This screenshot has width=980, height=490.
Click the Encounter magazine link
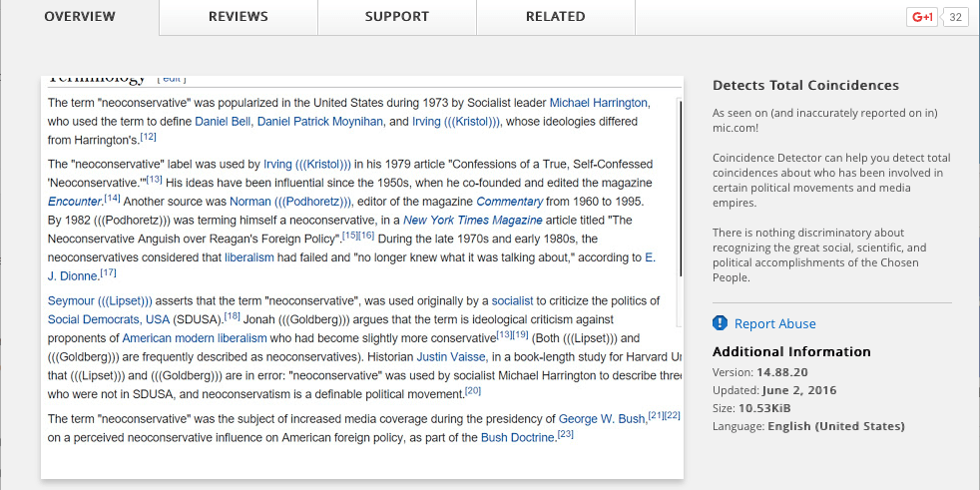point(75,201)
